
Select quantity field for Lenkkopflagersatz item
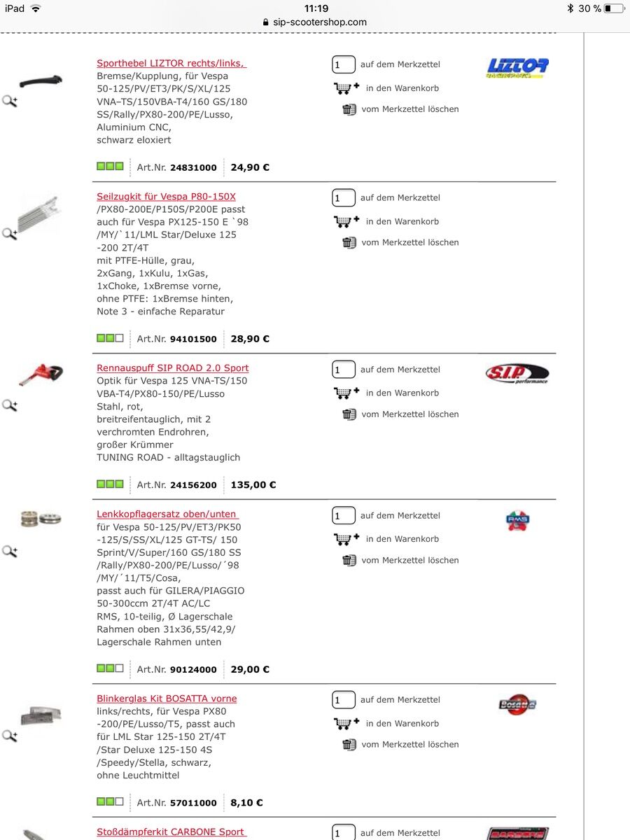pos(343,516)
